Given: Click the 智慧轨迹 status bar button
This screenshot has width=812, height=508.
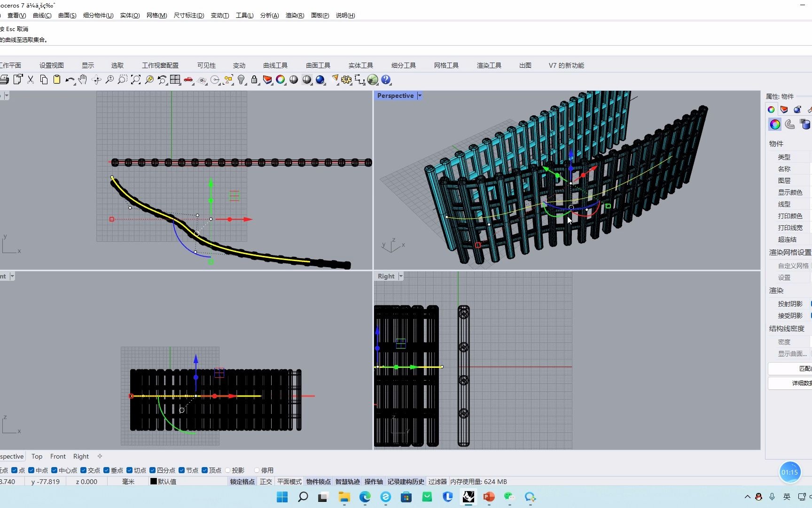Looking at the screenshot, I should coord(347,482).
